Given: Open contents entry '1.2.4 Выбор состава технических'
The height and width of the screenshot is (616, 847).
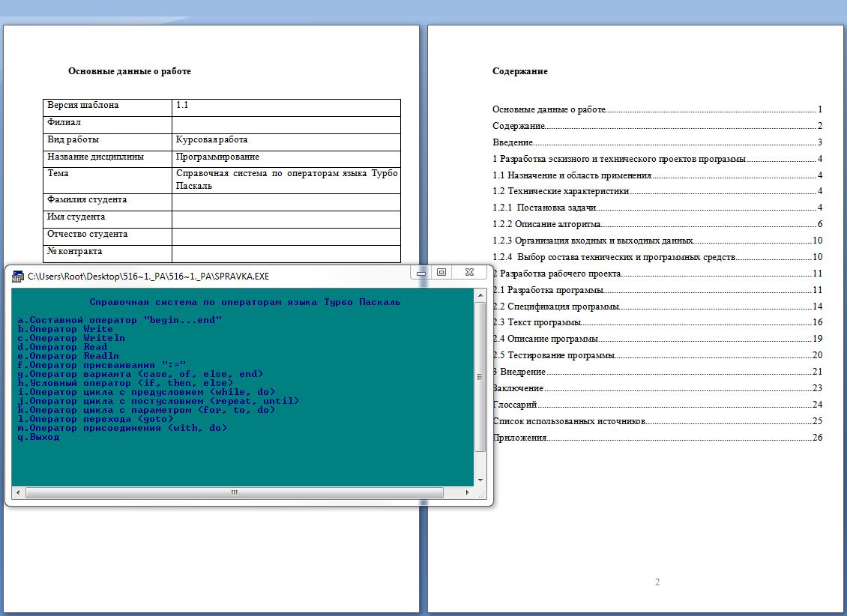Looking at the screenshot, I should 657,258.
